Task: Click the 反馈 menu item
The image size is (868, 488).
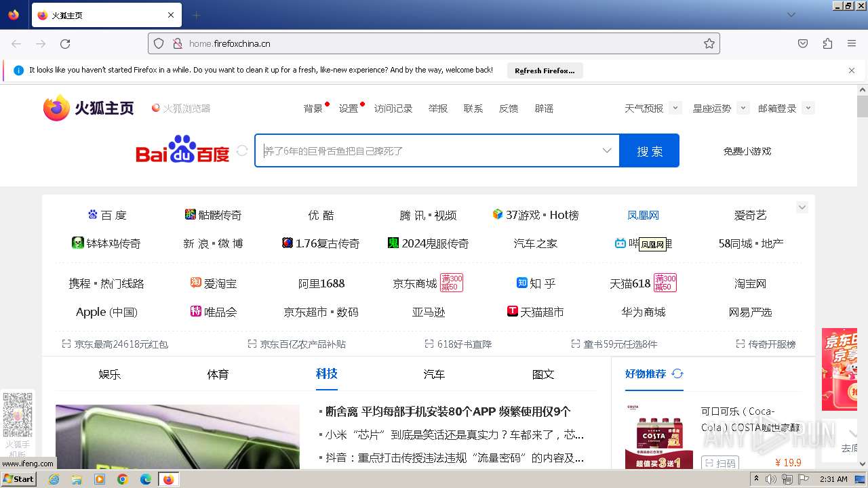Action: [x=509, y=108]
